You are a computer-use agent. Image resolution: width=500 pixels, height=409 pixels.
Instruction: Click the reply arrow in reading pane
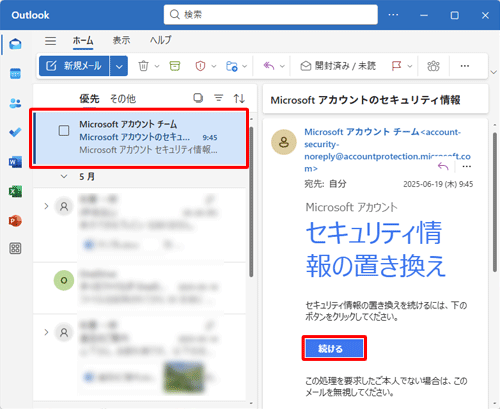(x=443, y=166)
